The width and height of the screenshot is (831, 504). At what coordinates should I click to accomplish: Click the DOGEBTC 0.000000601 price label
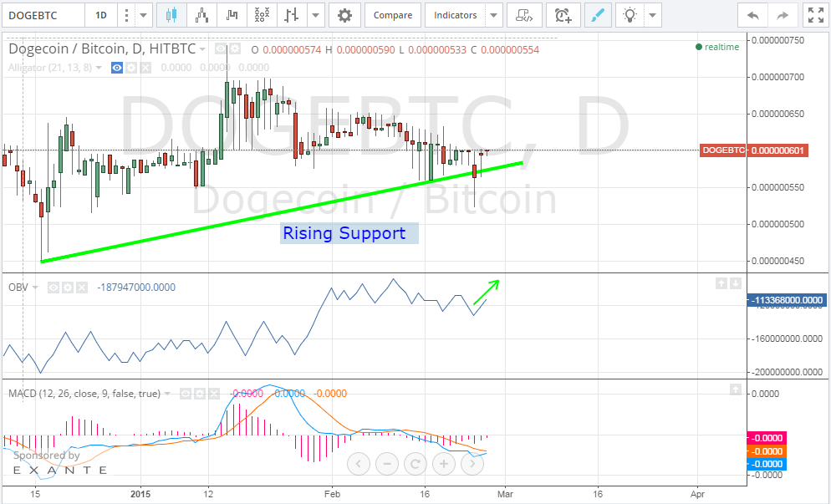tap(753, 150)
